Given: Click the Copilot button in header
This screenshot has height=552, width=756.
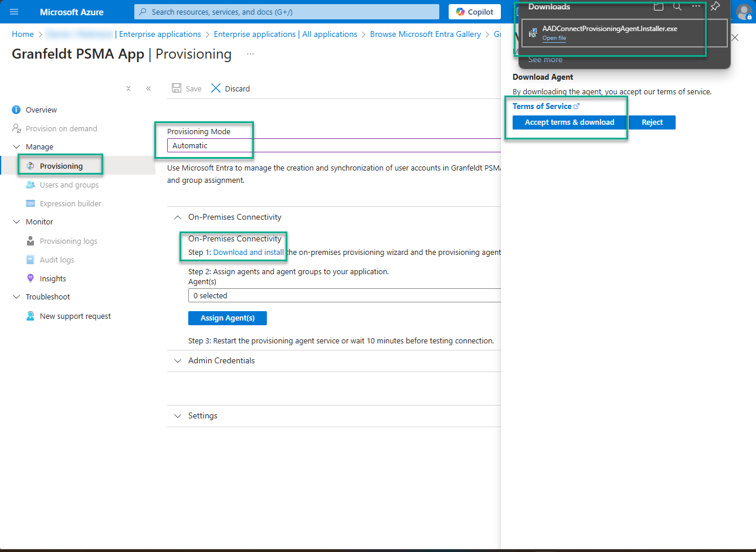Looking at the screenshot, I should (475, 12).
